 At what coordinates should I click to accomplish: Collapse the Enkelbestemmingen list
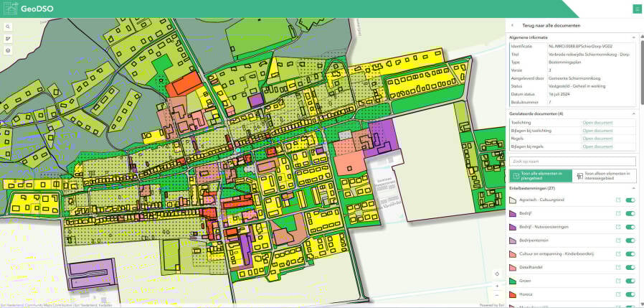pos(633,188)
